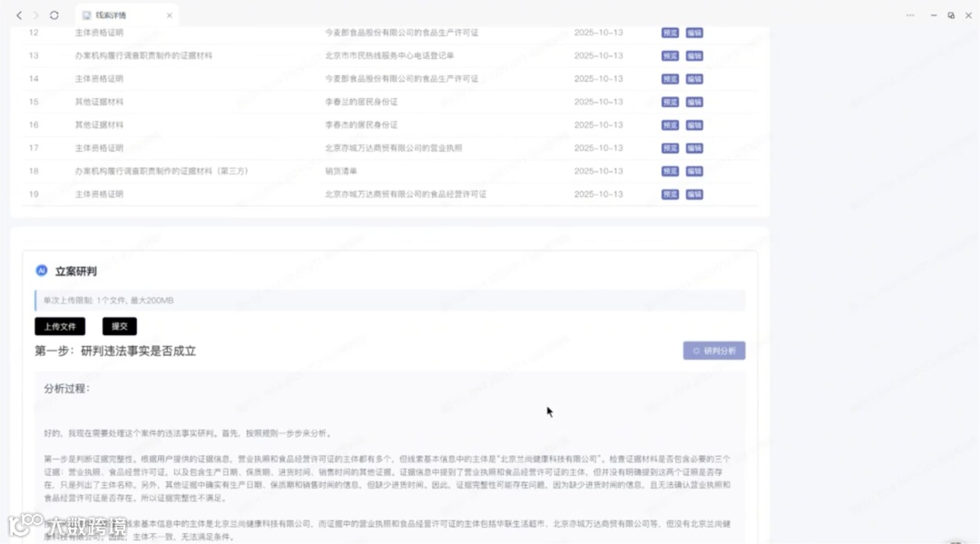Start analysis with the 研判分析 button
This screenshot has height=544, width=980.
point(714,351)
